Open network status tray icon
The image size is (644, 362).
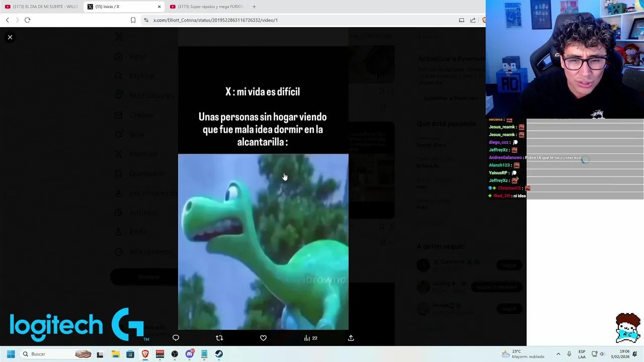pos(594,354)
